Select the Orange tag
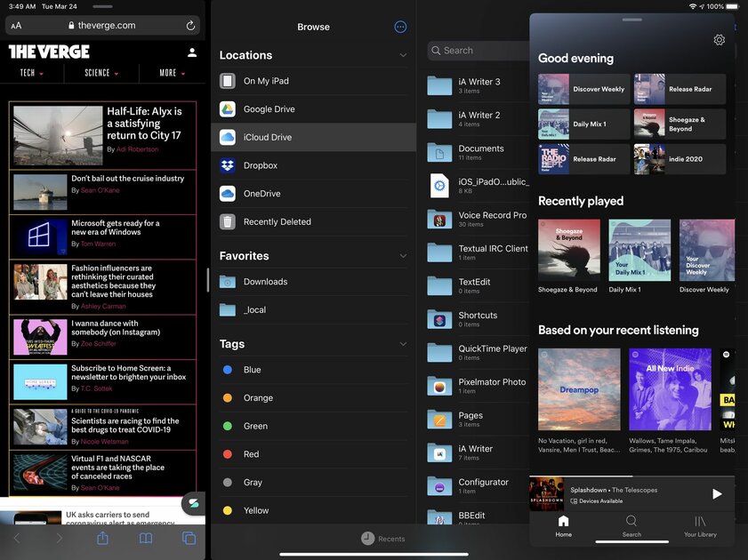This screenshot has height=560, width=748. 313,398
